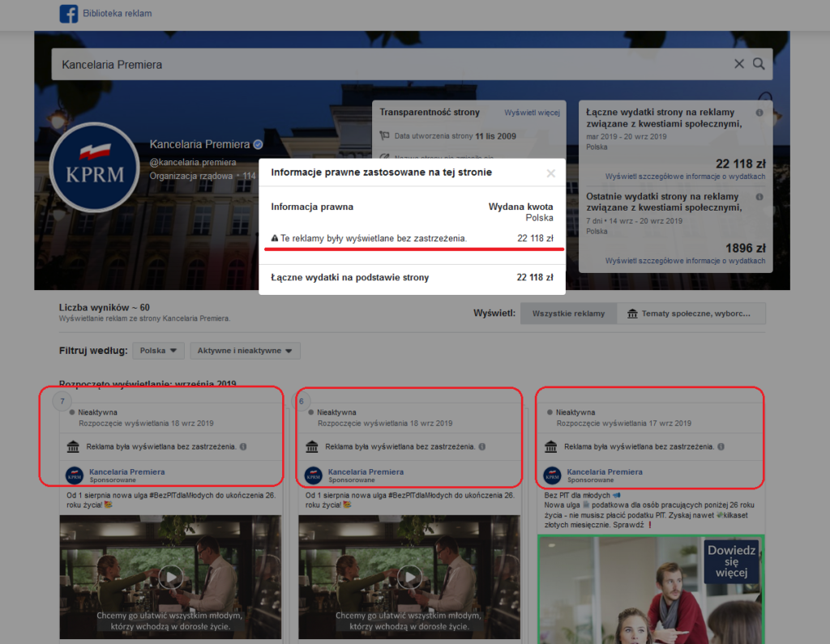Click the info icon in first ad disclaimer
Image resolution: width=830 pixels, height=644 pixels.
(243, 446)
